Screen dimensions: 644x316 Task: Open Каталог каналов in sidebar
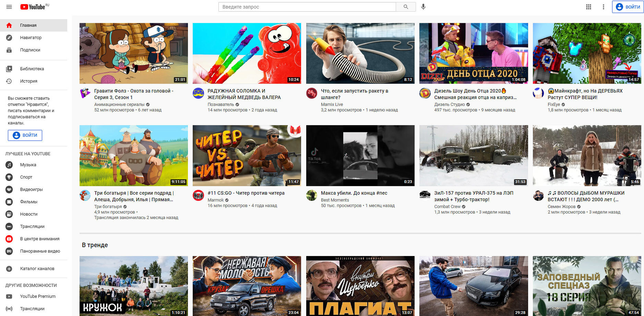coord(37,269)
